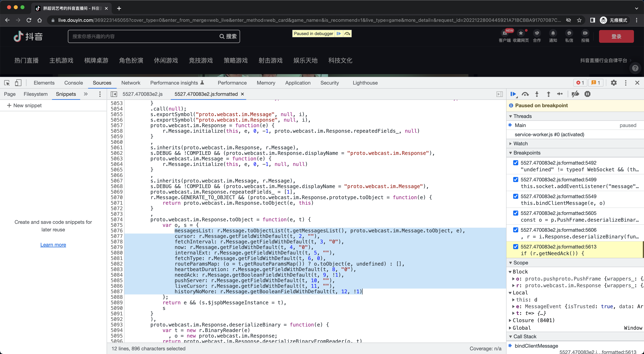This screenshot has width=644, height=354.
Task: Open the Application tab
Action: click(x=298, y=83)
